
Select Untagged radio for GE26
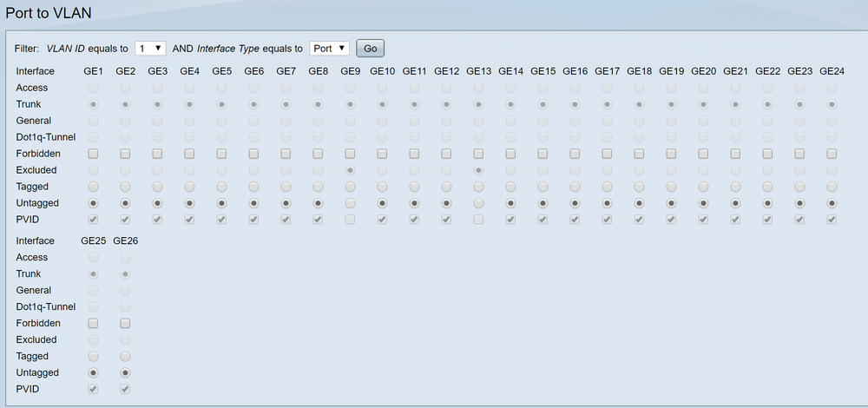pos(126,372)
